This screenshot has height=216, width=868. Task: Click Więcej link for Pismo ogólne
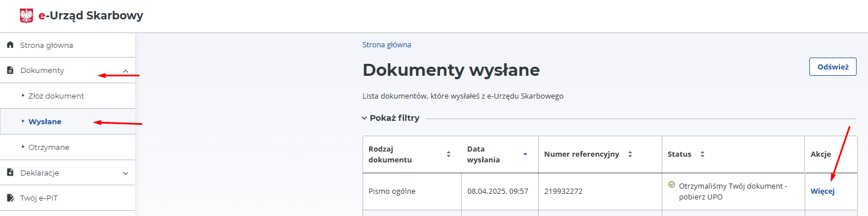coord(822,191)
